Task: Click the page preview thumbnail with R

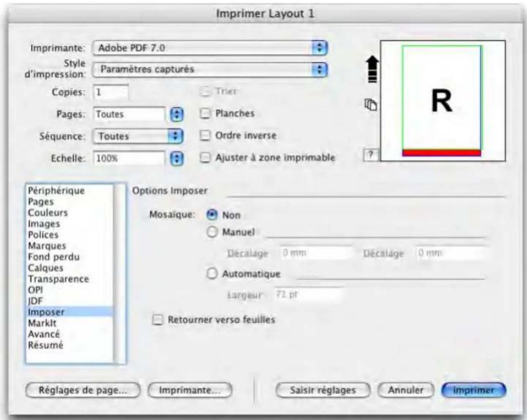Action: (x=442, y=100)
